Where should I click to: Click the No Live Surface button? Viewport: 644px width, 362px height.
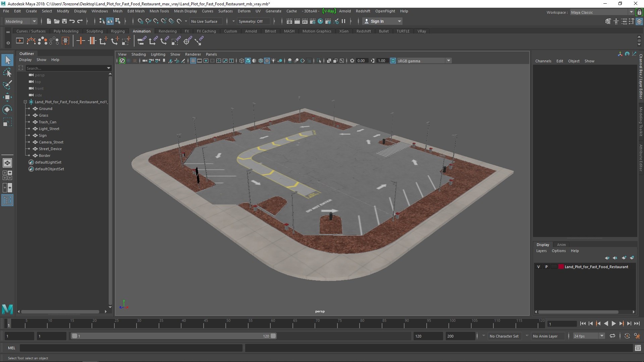206,21
